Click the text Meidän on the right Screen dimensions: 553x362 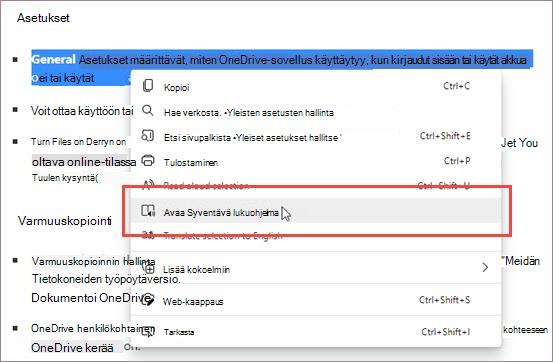[522, 261]
